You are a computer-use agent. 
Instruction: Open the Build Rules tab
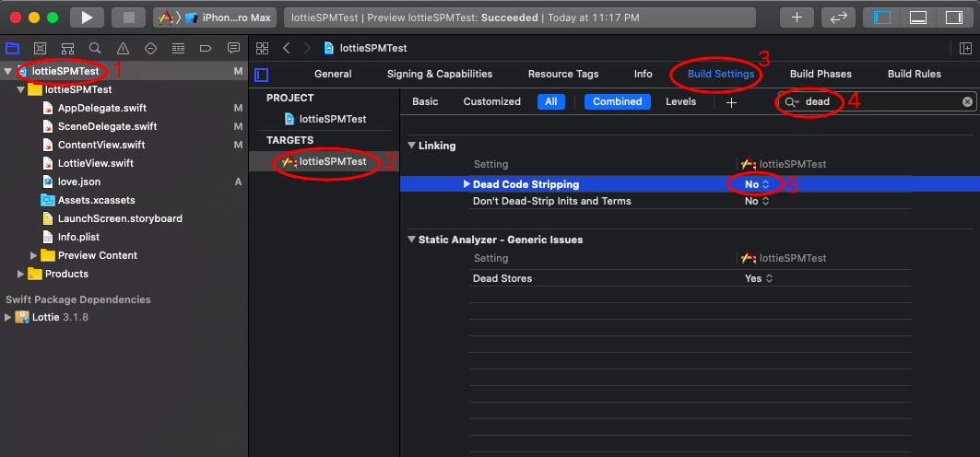(x=915, y=74)
